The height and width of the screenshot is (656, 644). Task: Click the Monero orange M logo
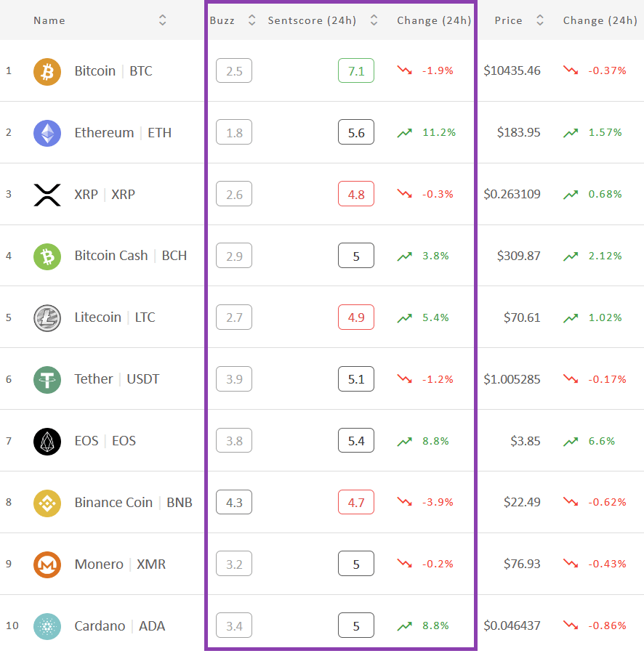[47, 564]
